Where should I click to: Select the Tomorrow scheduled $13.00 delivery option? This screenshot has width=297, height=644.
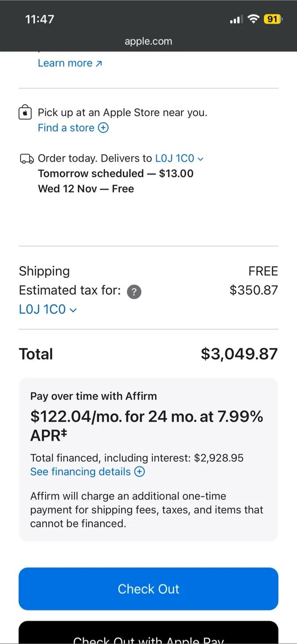(116, 174)
